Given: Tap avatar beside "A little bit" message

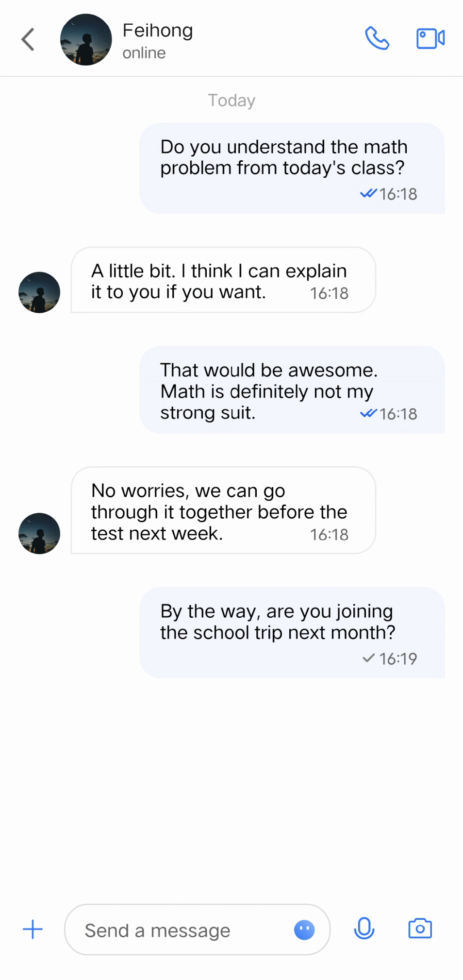Looking at the screenshot, I should tap(39, 292).
